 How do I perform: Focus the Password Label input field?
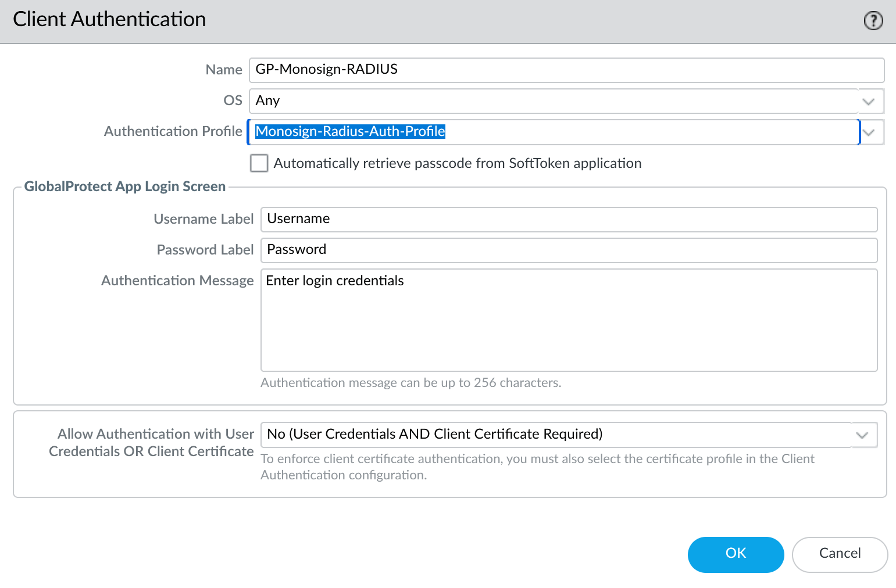[568, 250]
